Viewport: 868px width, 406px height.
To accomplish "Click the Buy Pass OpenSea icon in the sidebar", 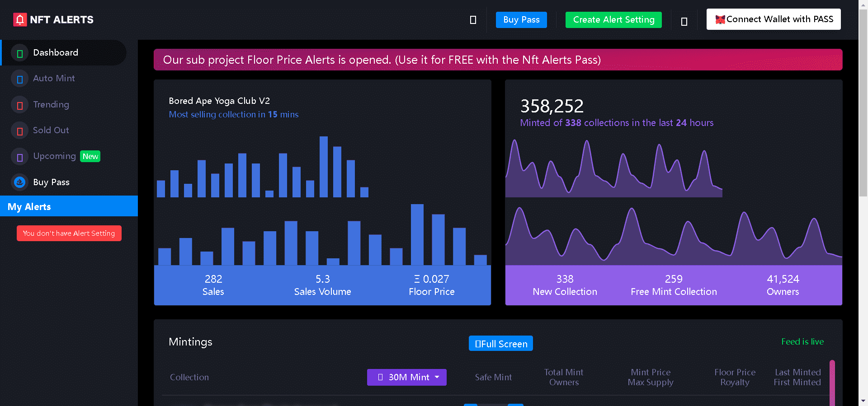I will click(19, 182).
